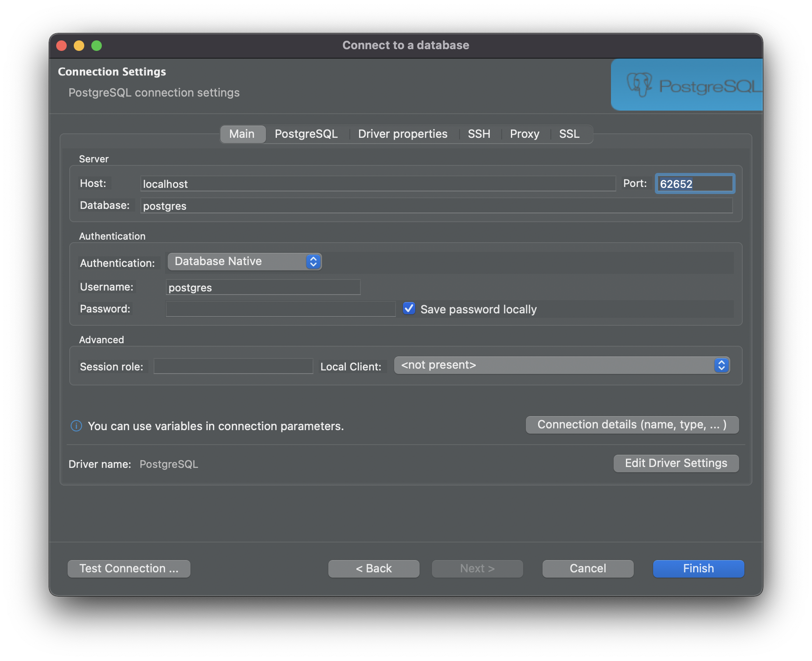This screenshot has height=661, width=812.
Task: Switch to the PostgreSQL tab
Action: pyautogui.click(x=306, y=134)
